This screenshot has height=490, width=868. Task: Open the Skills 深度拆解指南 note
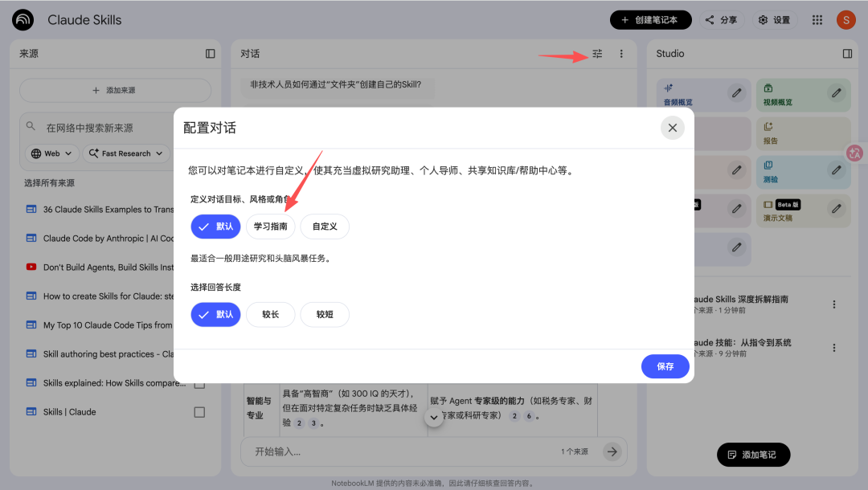tap(742, 304)
